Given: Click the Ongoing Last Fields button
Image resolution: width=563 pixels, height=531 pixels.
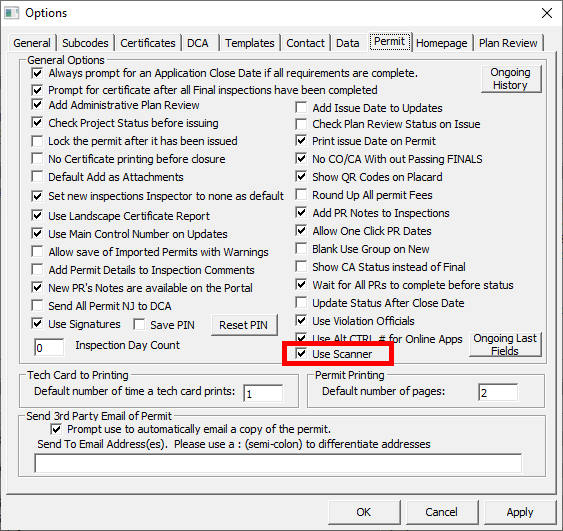Looking at the screenshot, I should tap(505, 344).
